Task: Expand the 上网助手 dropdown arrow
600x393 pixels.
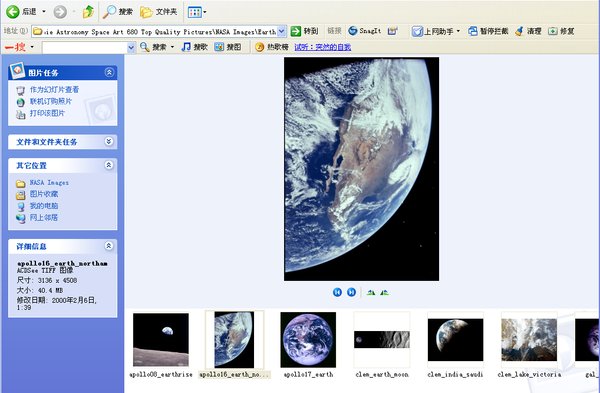Action: tap(458, 31)
